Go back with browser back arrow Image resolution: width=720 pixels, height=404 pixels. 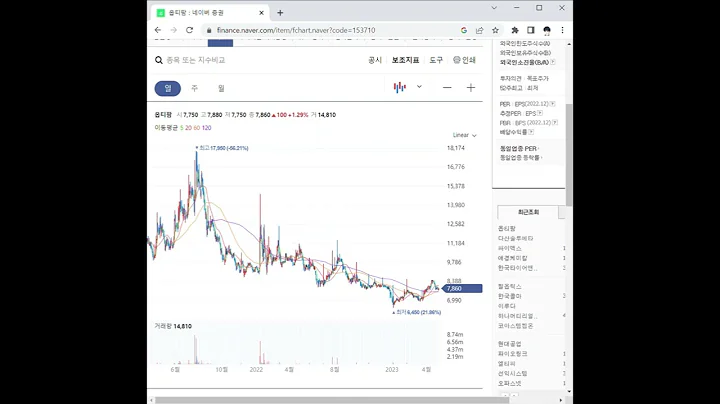click(158, 30)
